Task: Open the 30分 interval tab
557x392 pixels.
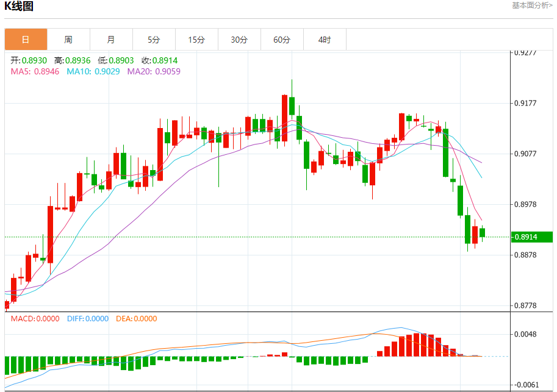Action: click(x=239, y=40)
